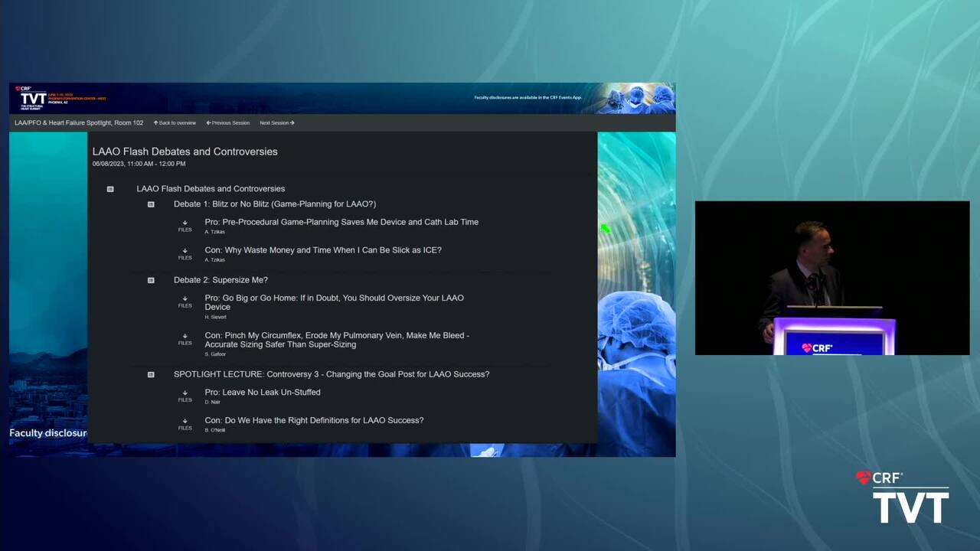This screenshot has height=551, width=980.
Task: Download files for Con: Why Waste Money talk
Action: (x=185, y=254)
